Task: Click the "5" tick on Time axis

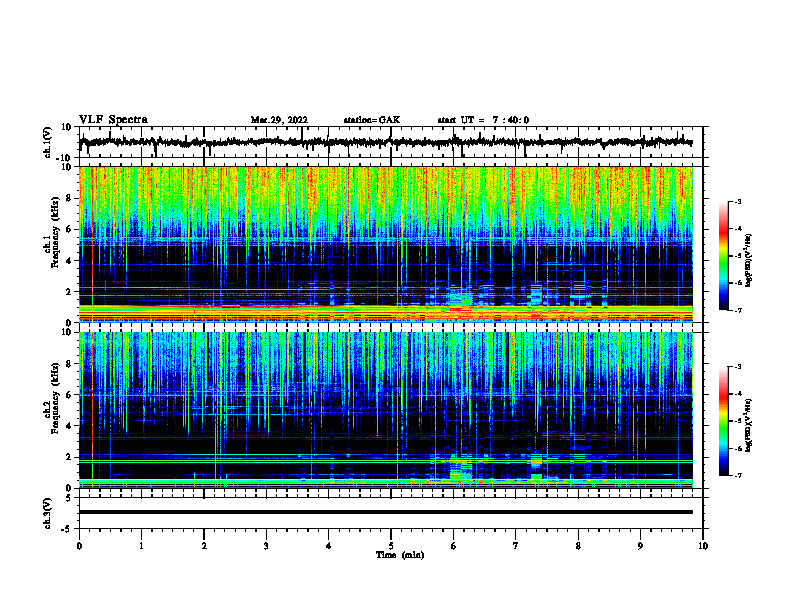Action: pyautogui.click(x=391, y=546)
